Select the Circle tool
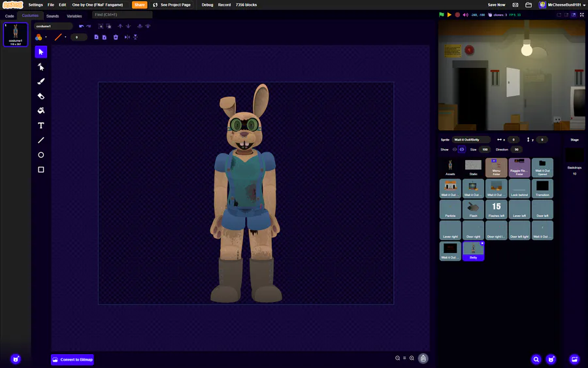Image resolution: width=588 pixels, height=368 pixels. click(x=41, y=155)
